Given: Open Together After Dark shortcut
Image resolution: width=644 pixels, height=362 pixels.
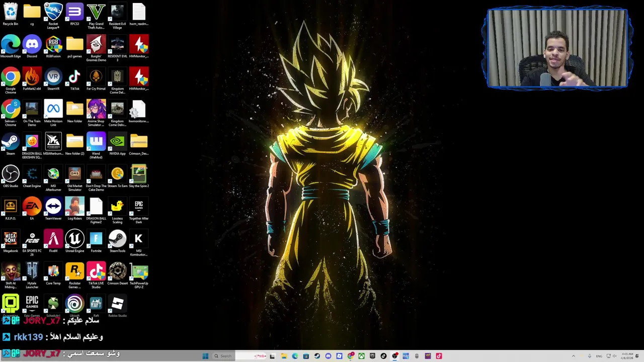Looking at the screenshot, I should point(139,211).
